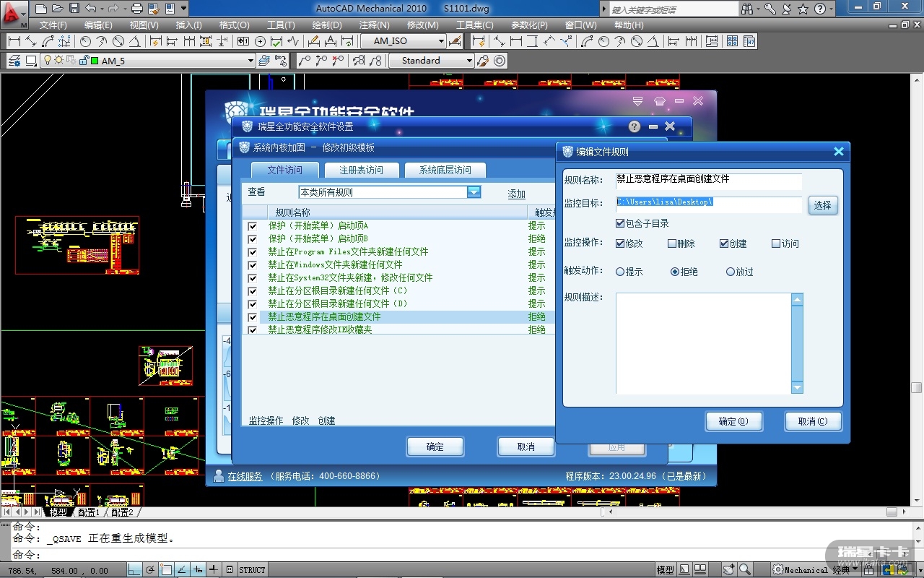Click the help question mark in Rising settings window
Viewport: 924px width, 578px height.
(x=635, y=126)
